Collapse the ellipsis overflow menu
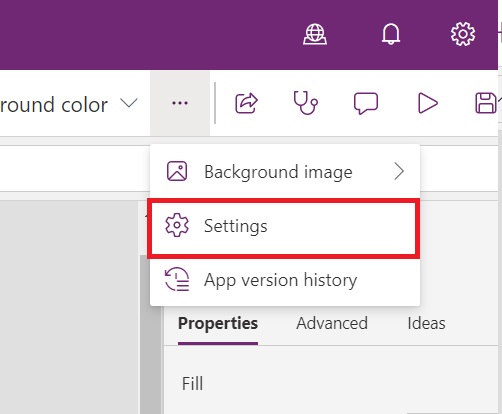Image resolution: width=502 pixels, height=414 pixels. click(x=180, y=103)
